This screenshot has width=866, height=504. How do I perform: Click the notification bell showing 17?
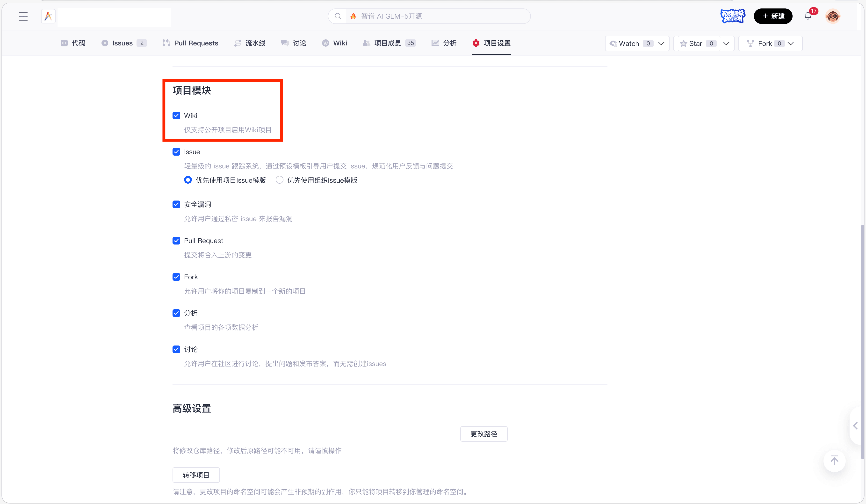[x=807, y=16]
